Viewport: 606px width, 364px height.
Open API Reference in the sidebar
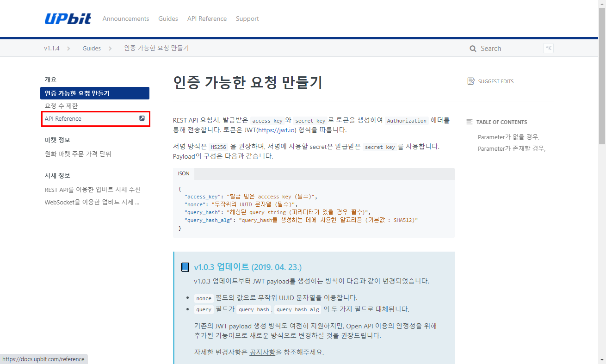[95, 119]
